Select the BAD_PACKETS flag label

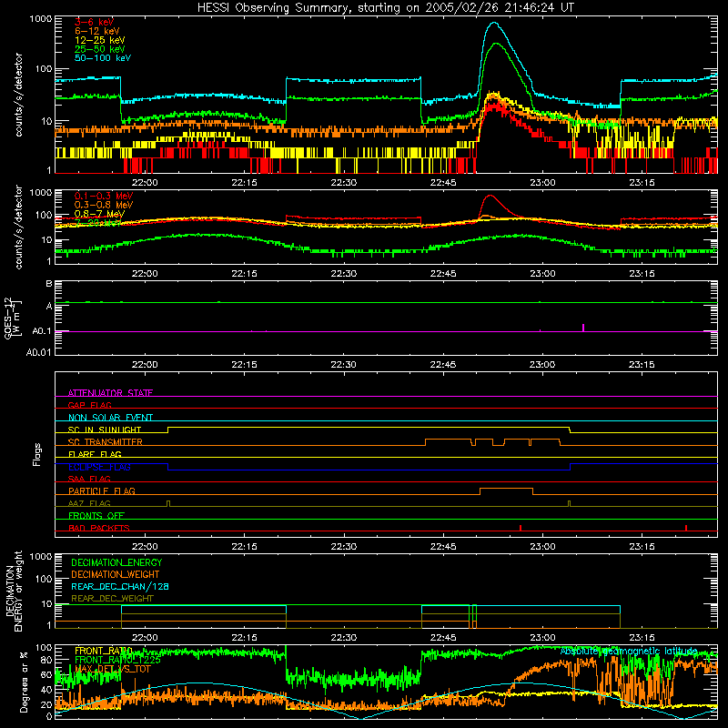click(99, 528)
